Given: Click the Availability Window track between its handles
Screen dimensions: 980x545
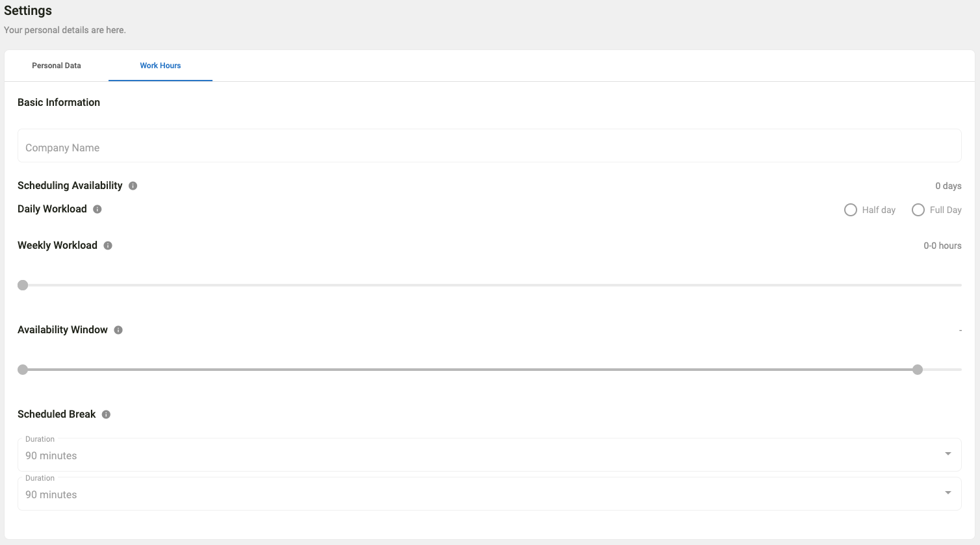Looking at the screenshot, I should pos(470,370).
